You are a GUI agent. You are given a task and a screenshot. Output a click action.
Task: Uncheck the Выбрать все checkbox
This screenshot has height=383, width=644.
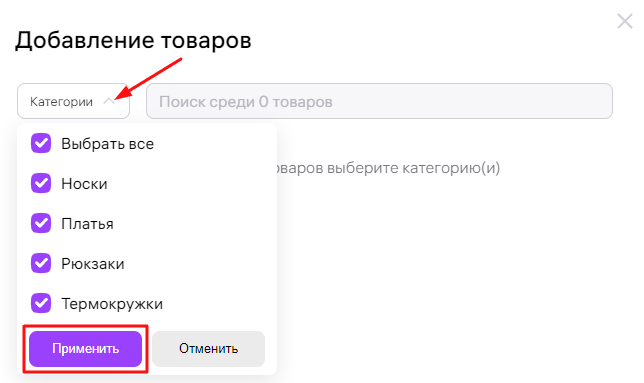coord(41,143)
